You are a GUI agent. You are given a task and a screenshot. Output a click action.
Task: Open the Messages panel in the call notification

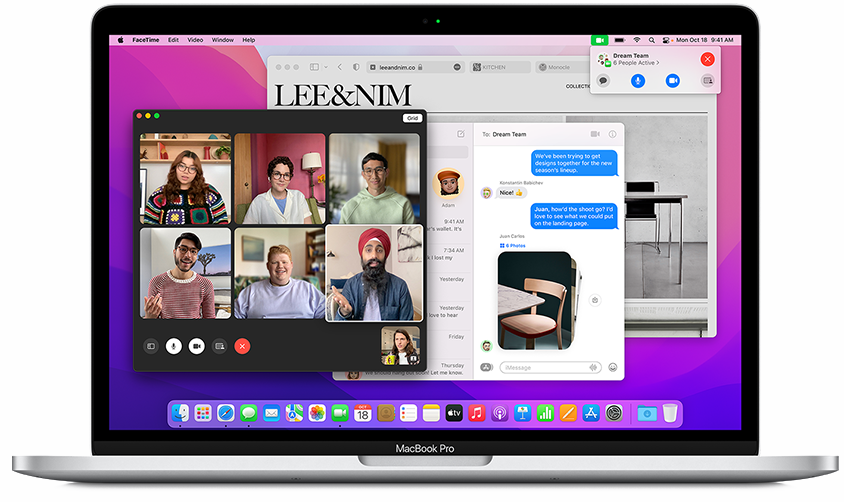pos(603,80)
